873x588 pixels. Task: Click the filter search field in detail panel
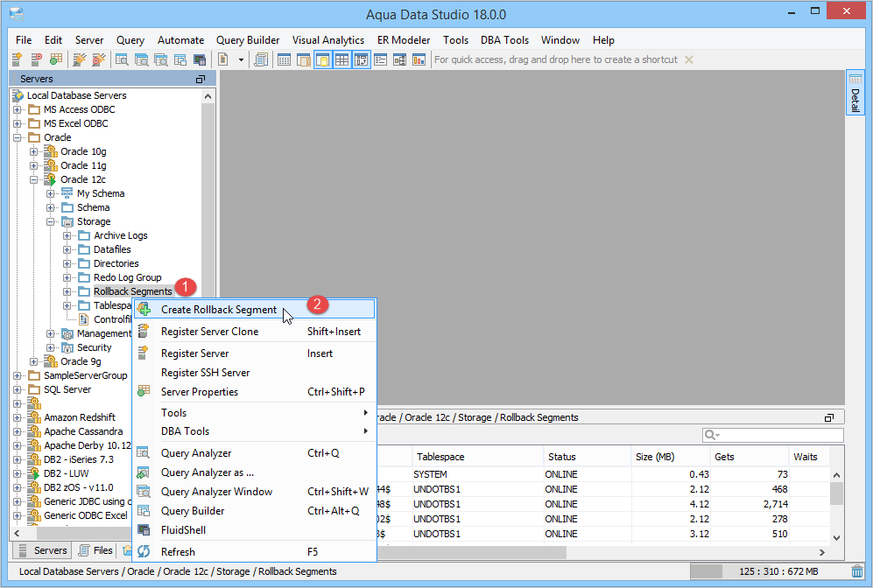pos(773,435)
